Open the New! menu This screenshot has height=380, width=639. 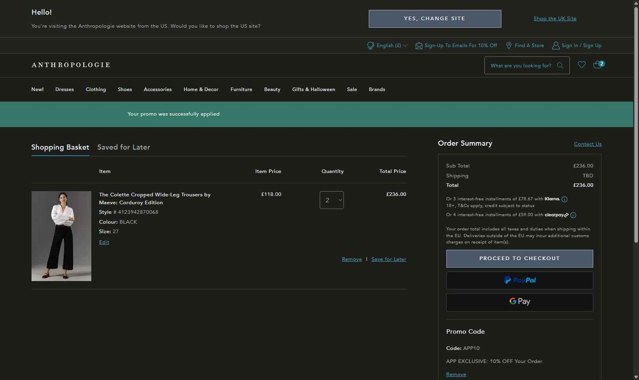[x=37, y=89]
